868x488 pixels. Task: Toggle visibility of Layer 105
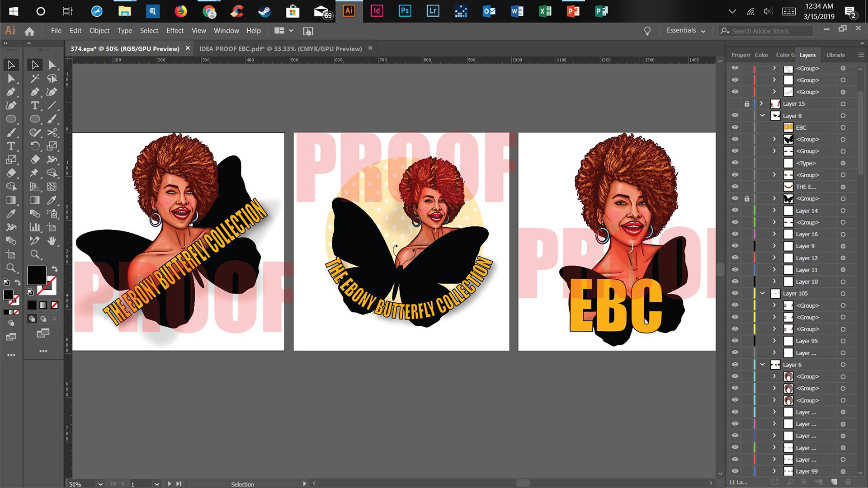tap(735, 293)
